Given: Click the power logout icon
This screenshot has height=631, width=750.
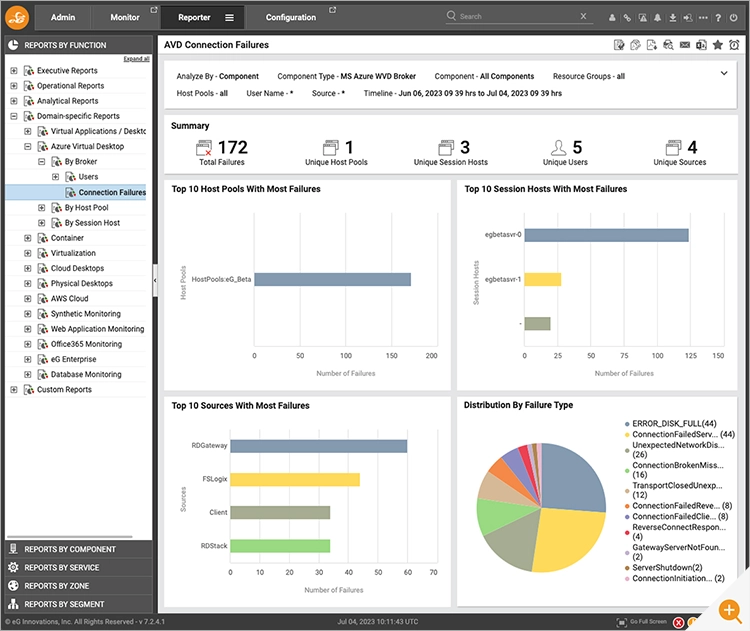Looking at the screenshot, I should 734,18.
